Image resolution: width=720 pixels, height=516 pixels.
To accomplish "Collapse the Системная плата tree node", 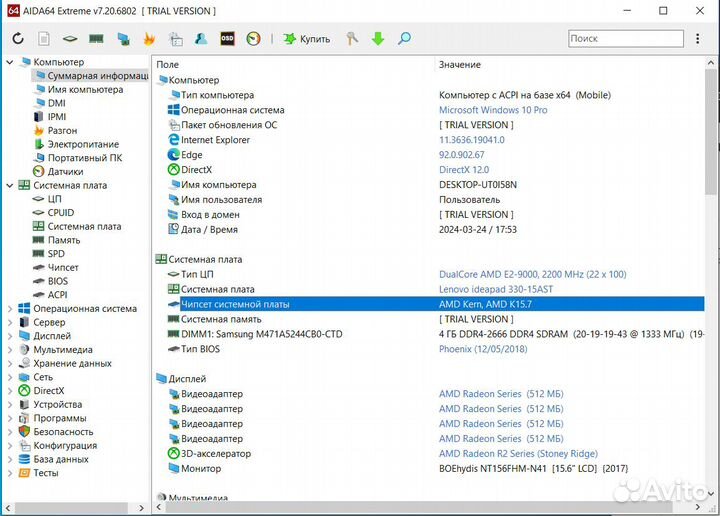I will click(x=10, y=185).
